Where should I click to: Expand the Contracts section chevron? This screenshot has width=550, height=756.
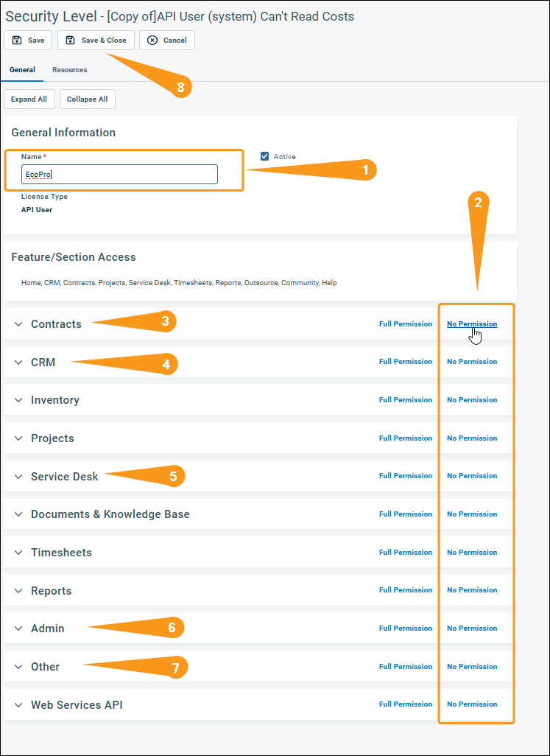point(18,324)
